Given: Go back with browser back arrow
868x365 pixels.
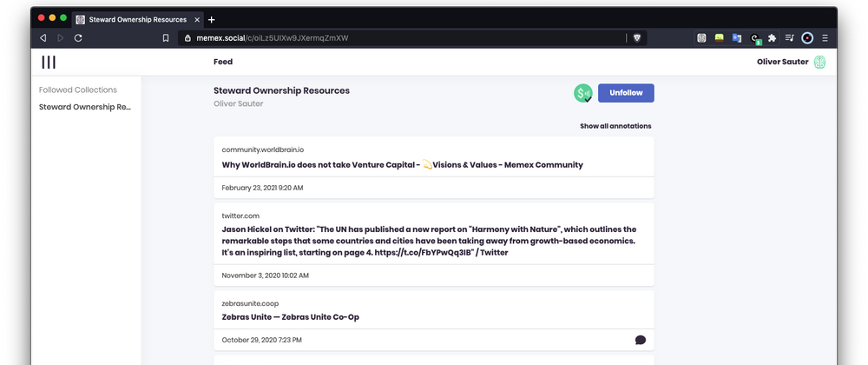Looking at the screenshot, I should pos(43,38).
